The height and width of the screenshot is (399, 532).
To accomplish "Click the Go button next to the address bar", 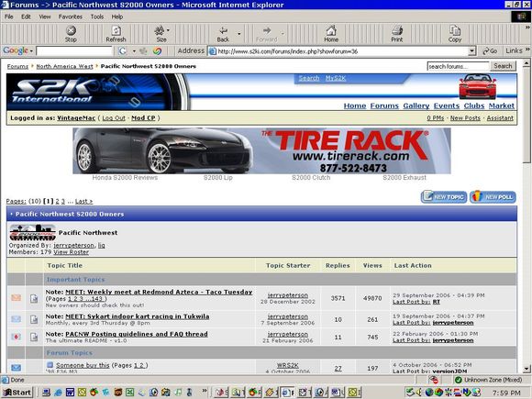I will point(490,51).
